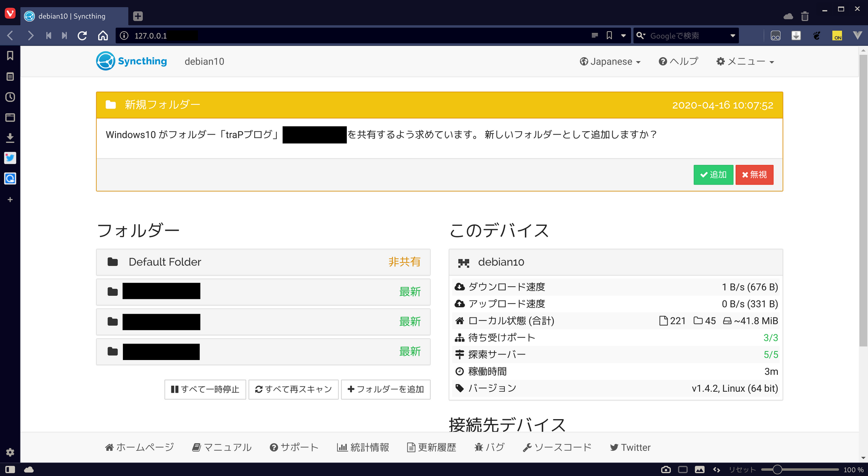868x476 pixels.
Task: Click the 5/5 discovery servers value
Action: point(771,354)
